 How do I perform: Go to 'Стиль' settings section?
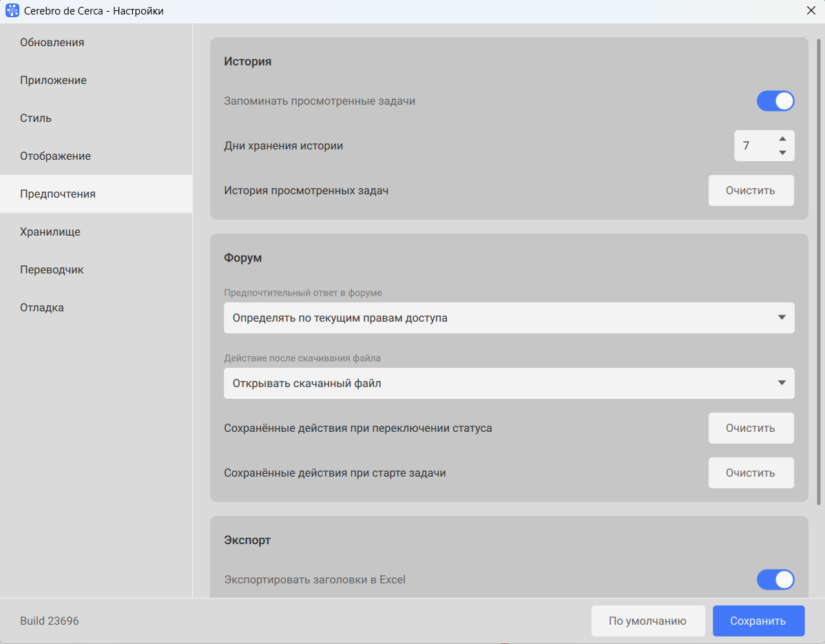tap(36, 118)
